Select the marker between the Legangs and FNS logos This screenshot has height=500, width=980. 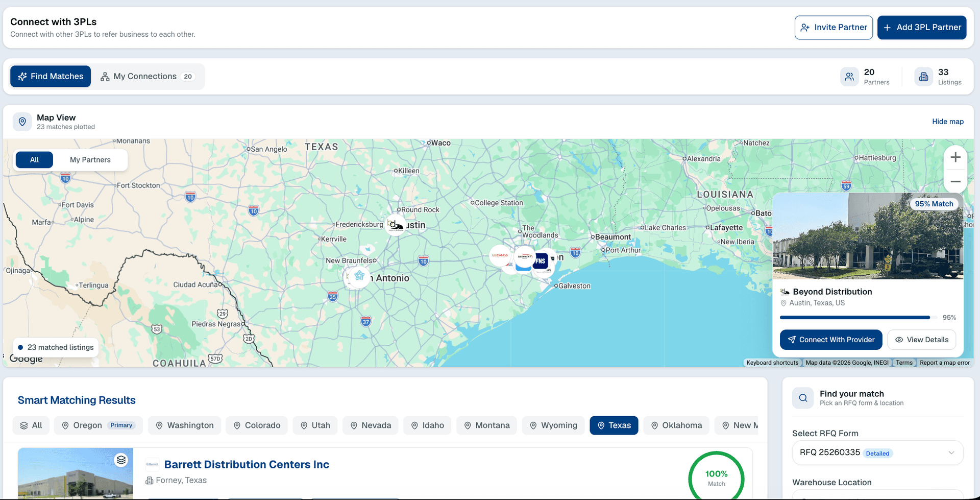pos(525,256)
